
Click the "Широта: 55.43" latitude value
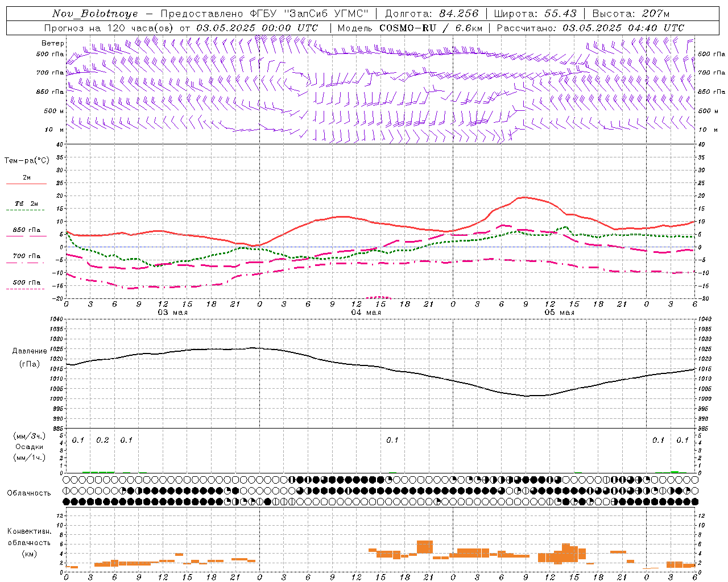(x=535, y=14)
